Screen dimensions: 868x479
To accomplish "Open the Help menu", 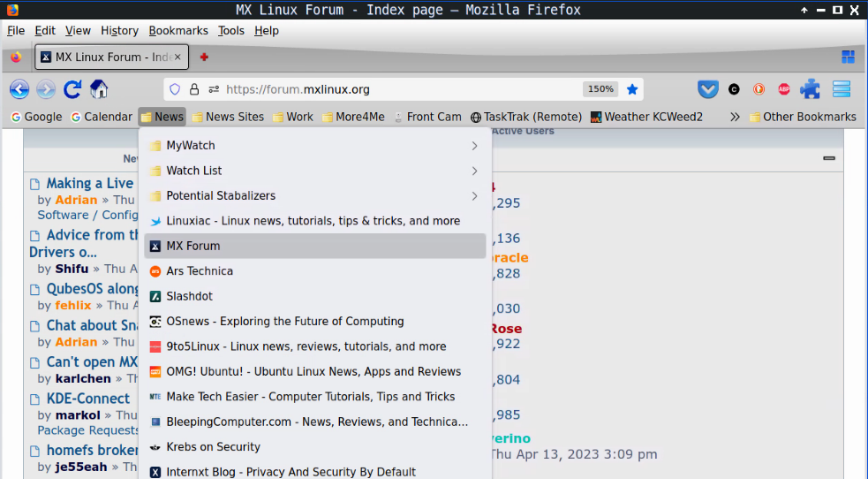I will coord(267,30).
